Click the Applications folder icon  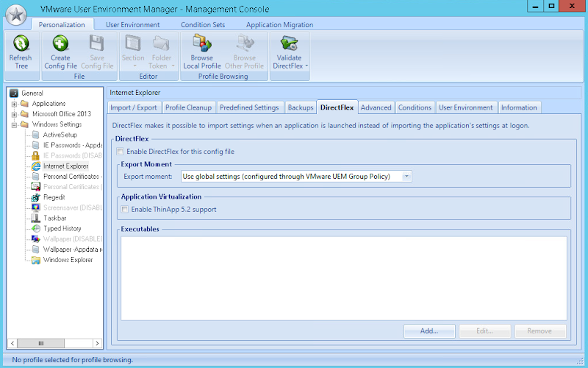coord(24,104)
